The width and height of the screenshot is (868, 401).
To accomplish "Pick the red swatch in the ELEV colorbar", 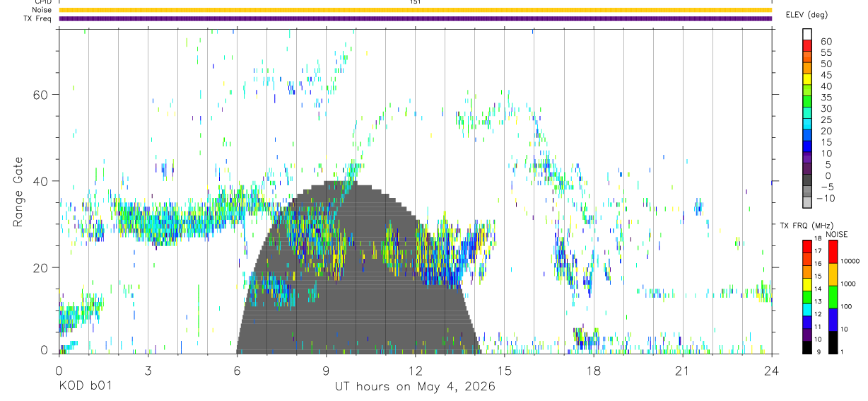I will click(x=807, y=47).
